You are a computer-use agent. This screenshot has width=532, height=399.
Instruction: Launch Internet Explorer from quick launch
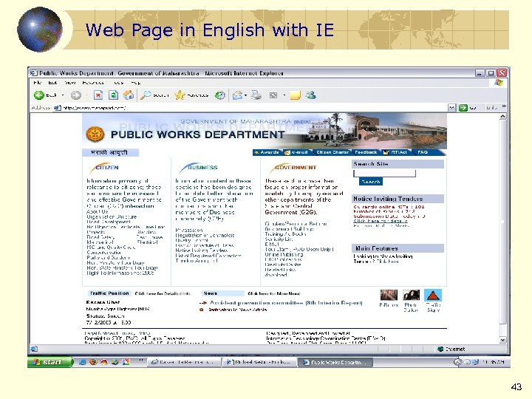point(82,362)
